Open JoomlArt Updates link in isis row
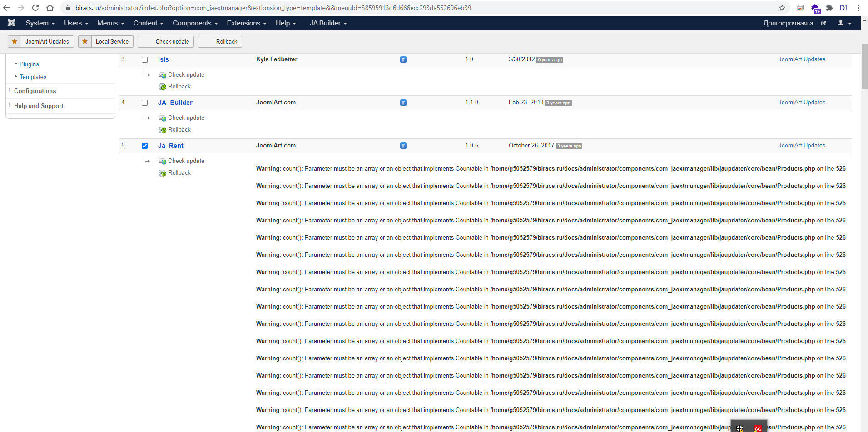This screenshot has width=868, height=432. point(802,59)
